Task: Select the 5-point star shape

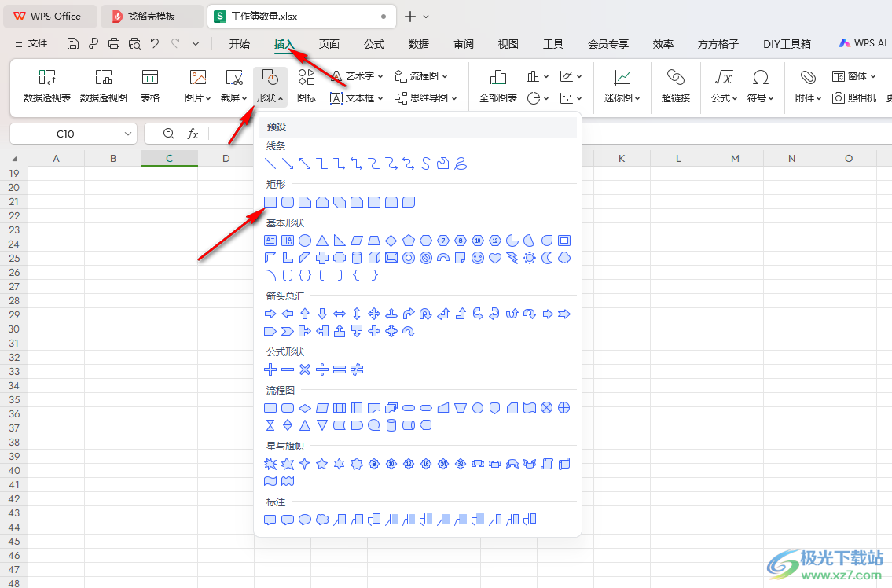Action: coord(322,464)
